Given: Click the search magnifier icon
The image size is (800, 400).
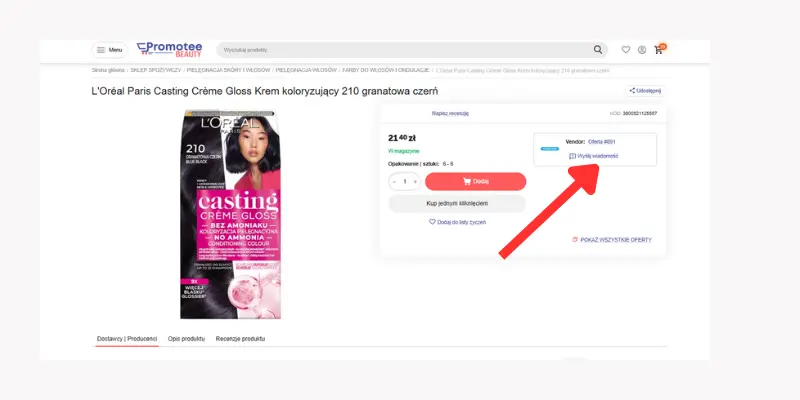Looking at the screenshot, I should (x=598, y=50).
